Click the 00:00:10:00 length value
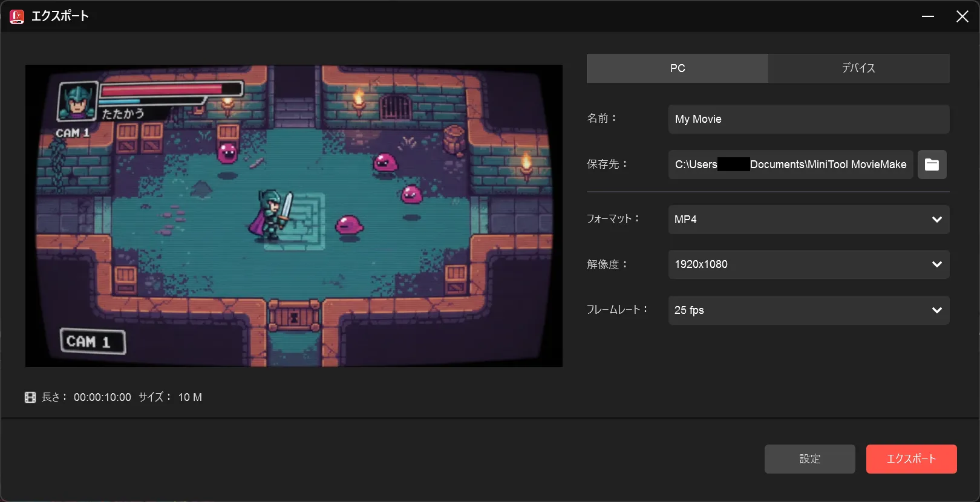 coord(102,397)
